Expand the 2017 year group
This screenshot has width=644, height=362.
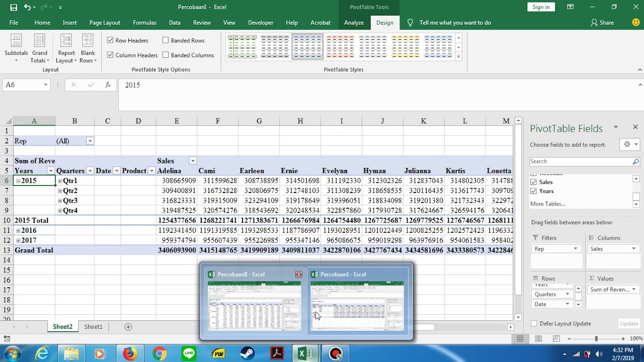(x=18, y=241)
